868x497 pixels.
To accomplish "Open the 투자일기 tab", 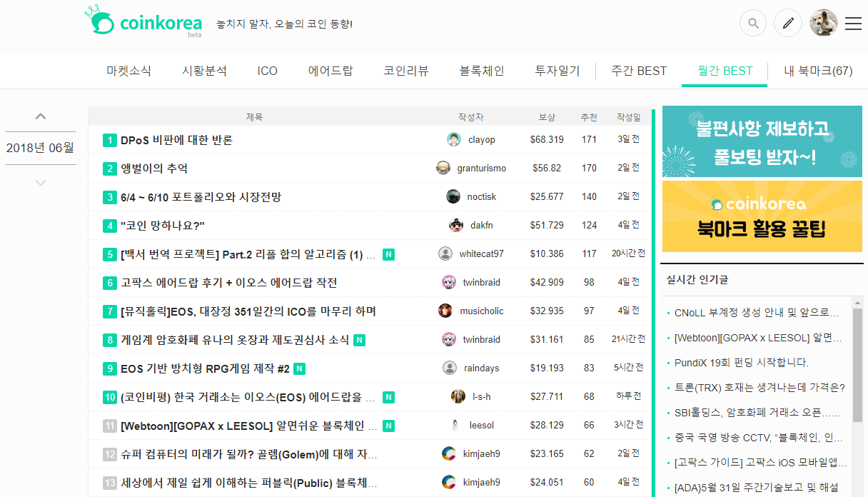I will (557, 71).
